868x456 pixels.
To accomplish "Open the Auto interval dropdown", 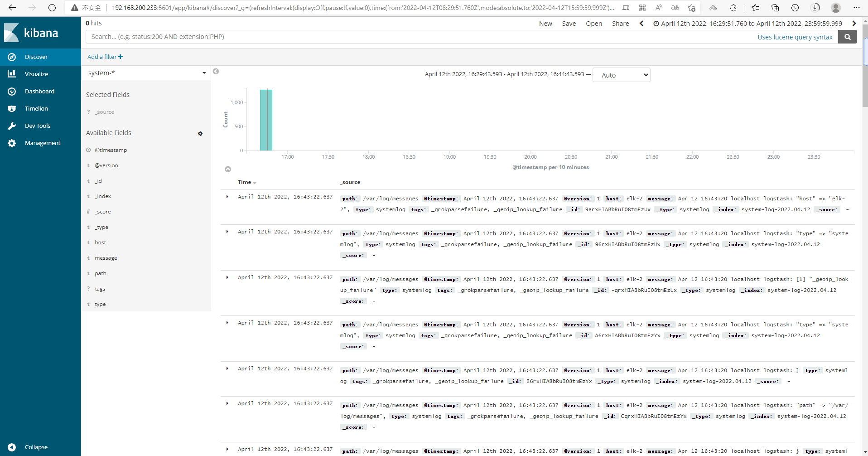I will pyautogui.click(x=622, y=75).
